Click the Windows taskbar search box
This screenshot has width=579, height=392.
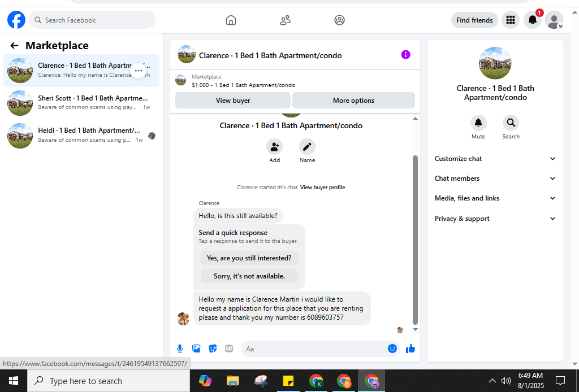108,381
